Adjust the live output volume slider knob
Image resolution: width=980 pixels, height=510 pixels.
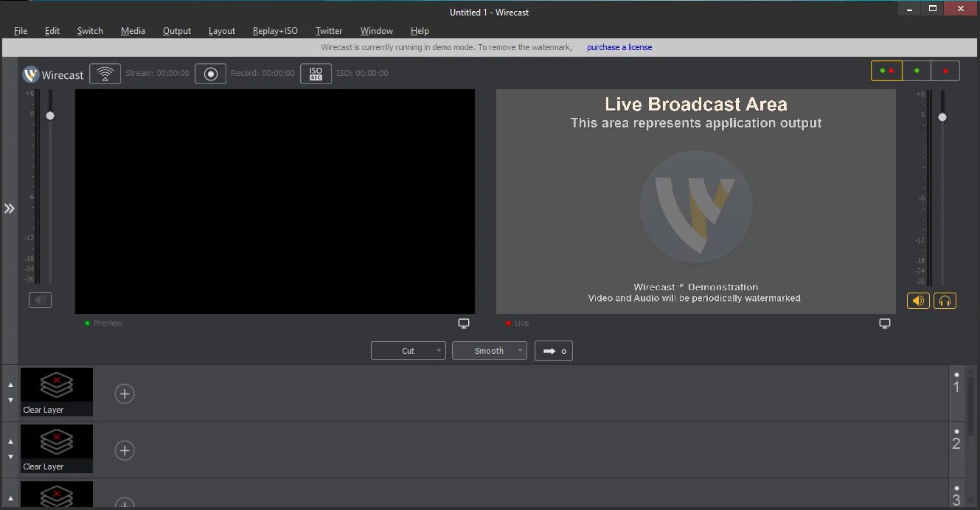click(x=942, y=117)
